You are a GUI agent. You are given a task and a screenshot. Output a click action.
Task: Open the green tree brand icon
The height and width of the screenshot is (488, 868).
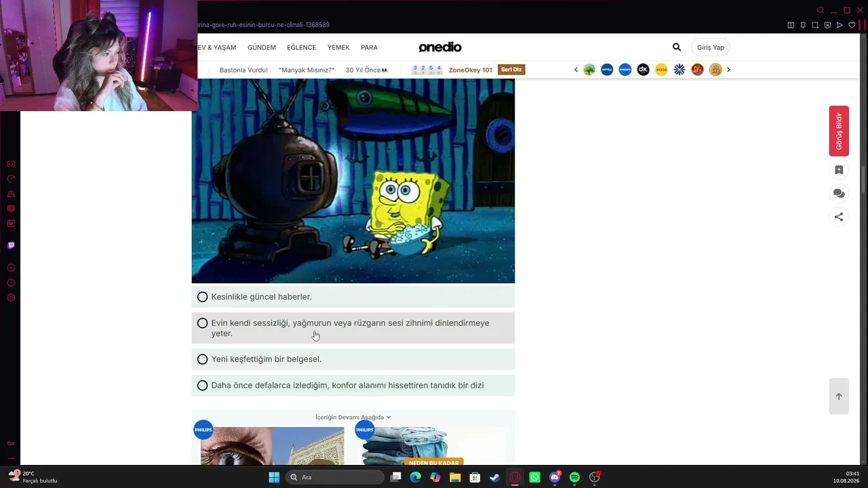tap(589, 70)
